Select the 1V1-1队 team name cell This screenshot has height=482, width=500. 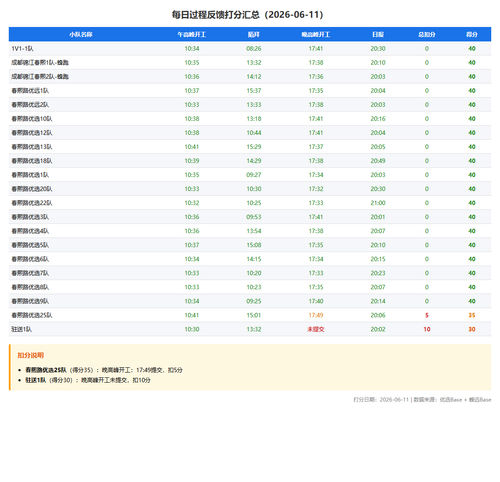click(x=22, y=49)
